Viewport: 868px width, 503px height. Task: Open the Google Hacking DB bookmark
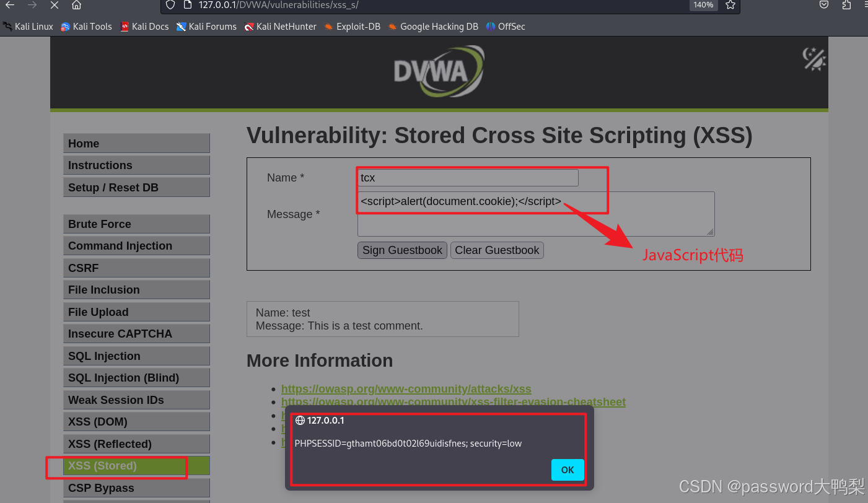[x=433, y=27]
